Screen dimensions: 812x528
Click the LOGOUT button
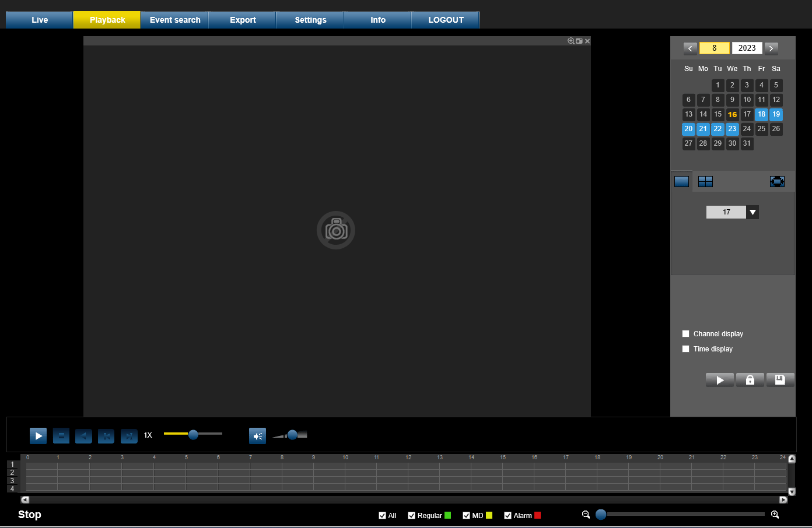pyautogui.click(x=446, y=20)
